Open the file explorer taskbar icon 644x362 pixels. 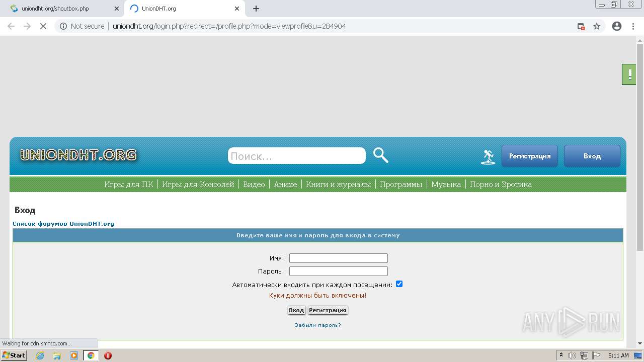(57, 355)
